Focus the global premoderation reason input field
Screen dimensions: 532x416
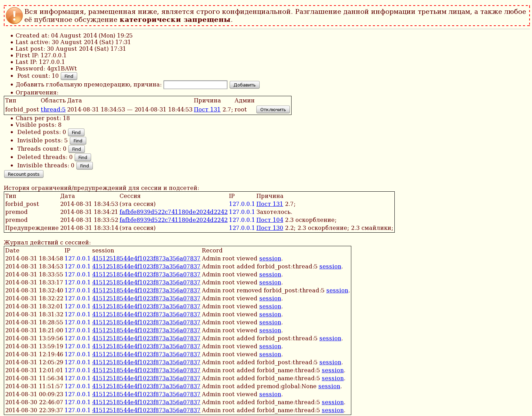(x=195, y=85)
